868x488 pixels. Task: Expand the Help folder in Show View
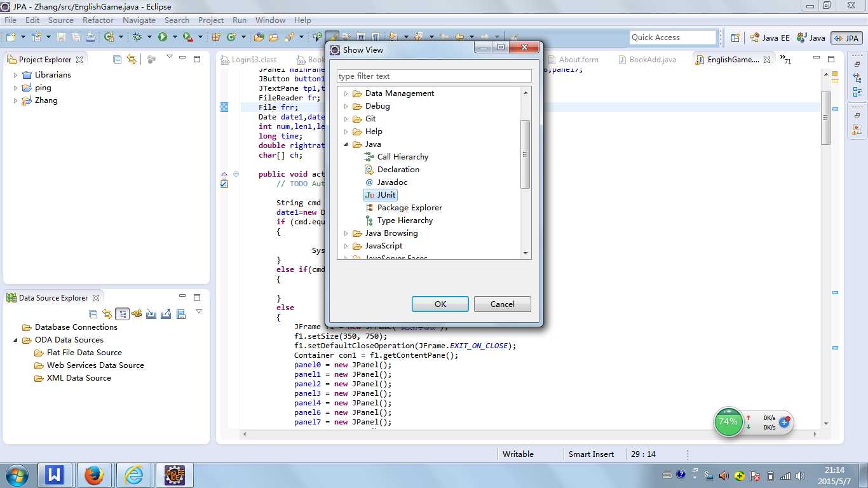tap(346, 132)
